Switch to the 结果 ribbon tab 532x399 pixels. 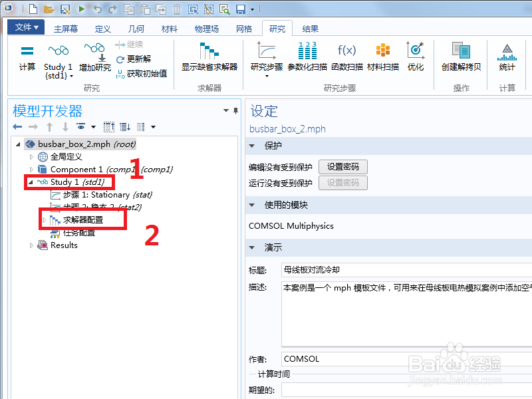coord(310,29)
